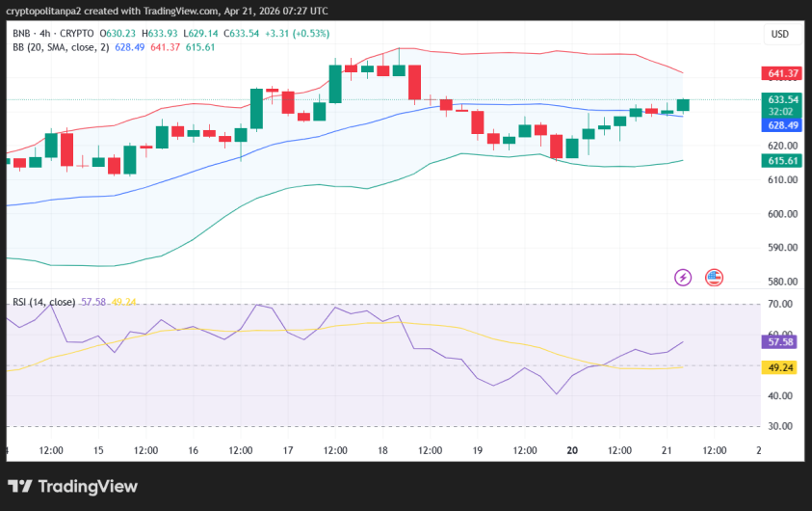Viewport: 812px width, 511px height.
Task: Click the green 615.61 lower band price label
Action: (783, 160)
